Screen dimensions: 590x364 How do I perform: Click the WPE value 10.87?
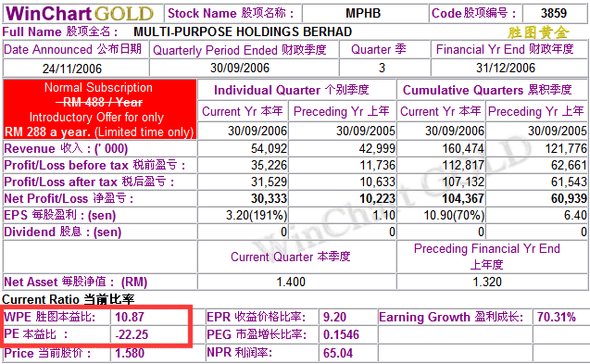click(x=130, y=317)
